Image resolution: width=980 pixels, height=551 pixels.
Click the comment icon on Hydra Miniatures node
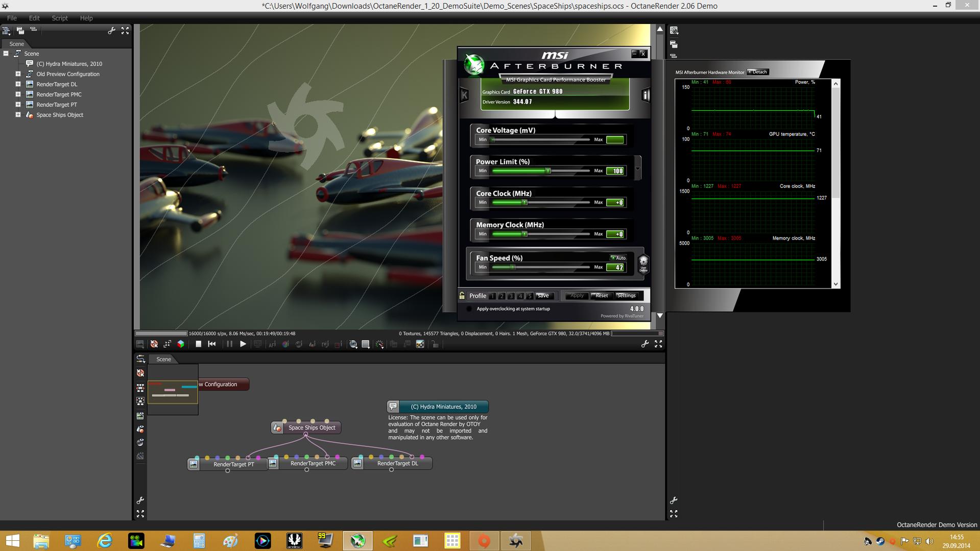(393, 406)
